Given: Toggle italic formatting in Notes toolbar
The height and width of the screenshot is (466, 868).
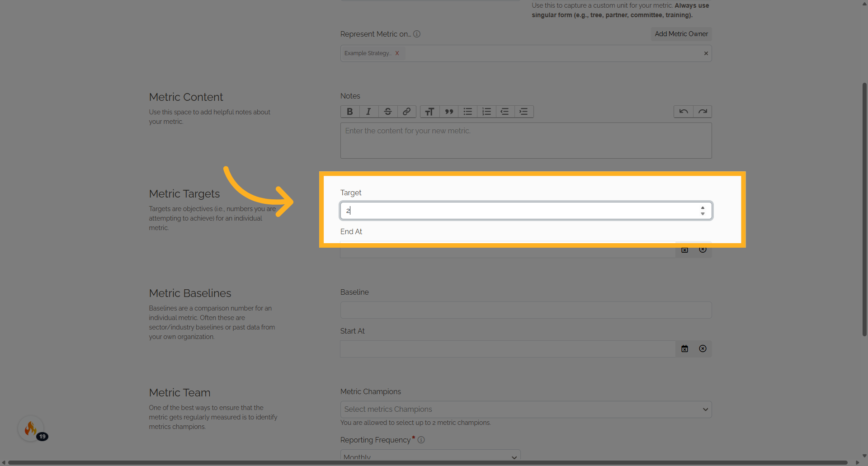Looking at the screenshot, I should tap(369, 112).
